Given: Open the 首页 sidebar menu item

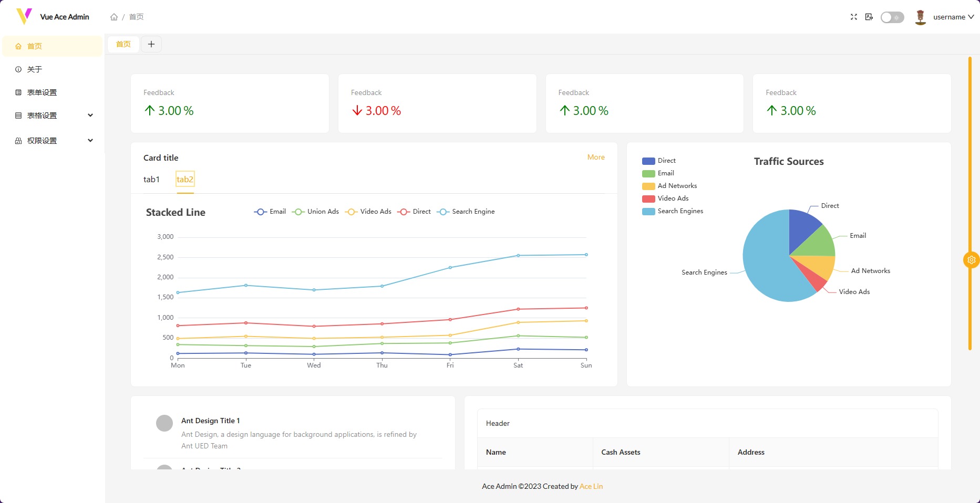Looking at the screenshot, I should (53, 46).
